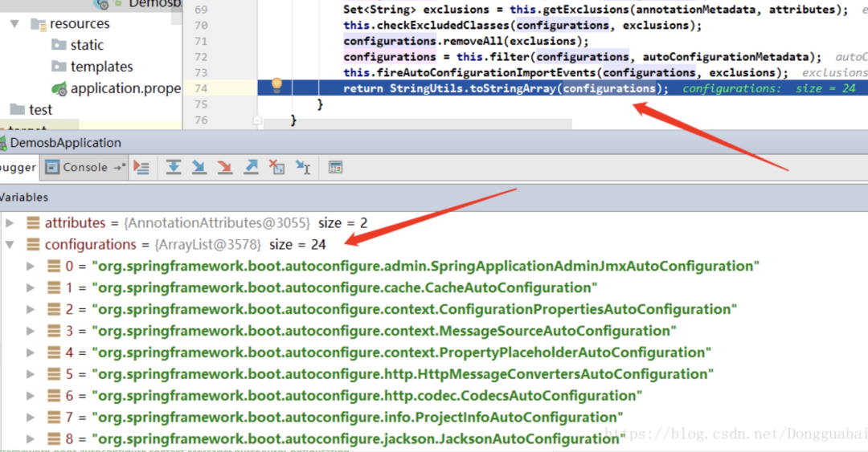Expand the attributes variable node
The width and height of the screenshot is (868, 452).
(x=10, y=223)
